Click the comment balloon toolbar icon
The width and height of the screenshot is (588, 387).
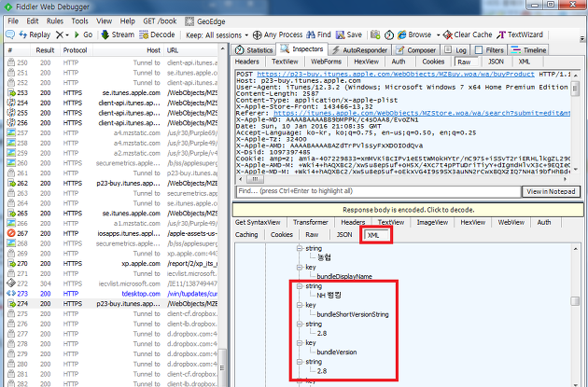coord(10,35)
